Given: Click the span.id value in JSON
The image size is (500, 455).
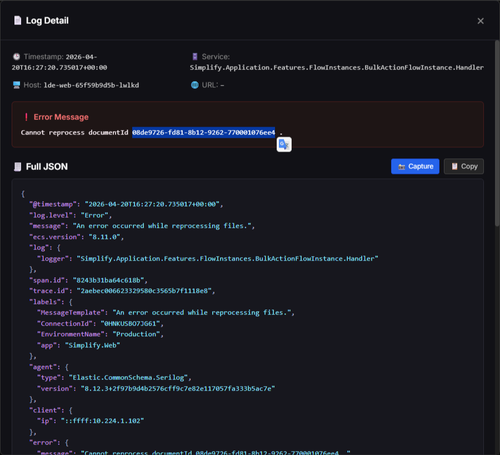Looking at the screenshot, I should point(110,280).
